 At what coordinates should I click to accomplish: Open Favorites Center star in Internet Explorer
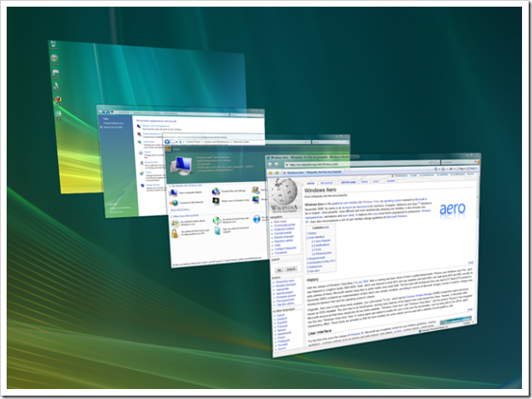(270, 173)
